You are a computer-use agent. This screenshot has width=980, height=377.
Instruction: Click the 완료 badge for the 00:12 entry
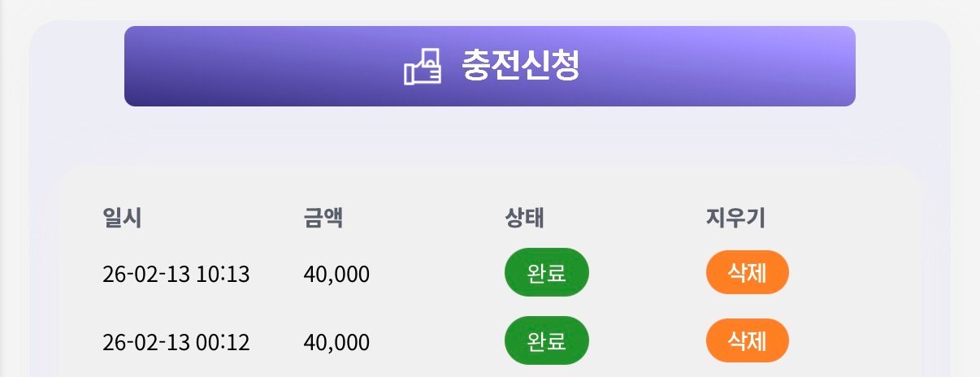coord(547,340)
